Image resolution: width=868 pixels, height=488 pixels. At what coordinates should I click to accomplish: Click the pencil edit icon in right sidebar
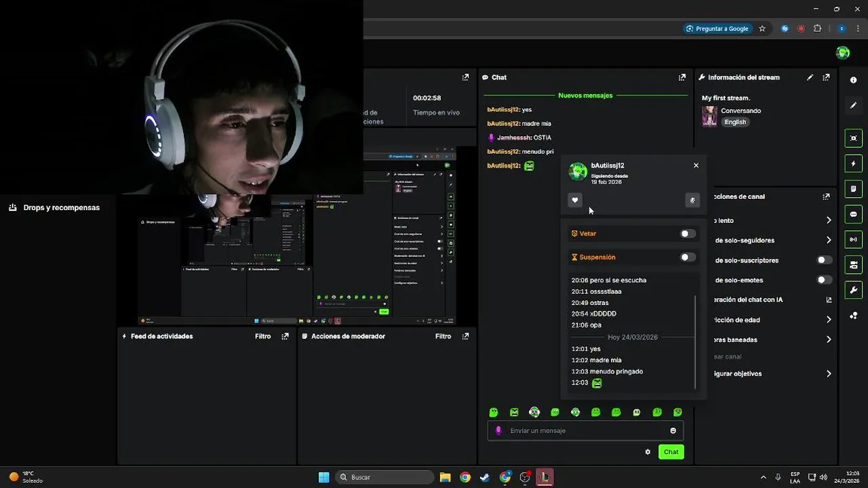[853, 105]
